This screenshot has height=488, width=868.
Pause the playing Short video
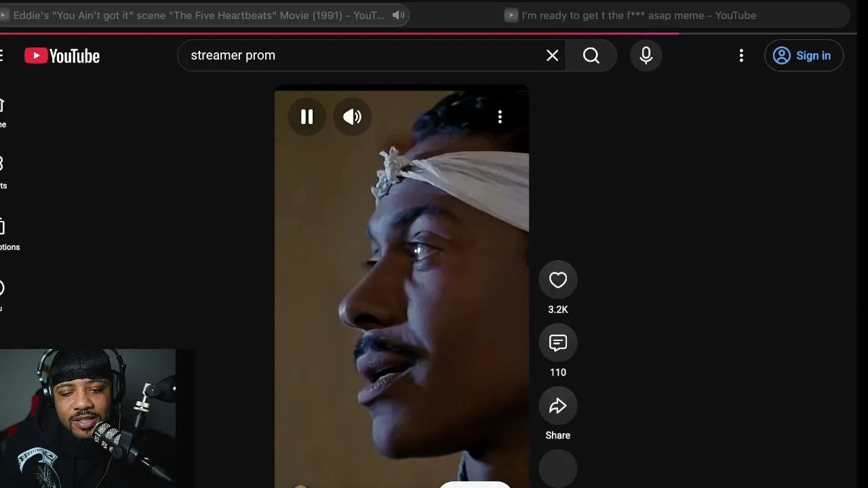point(307,117)
